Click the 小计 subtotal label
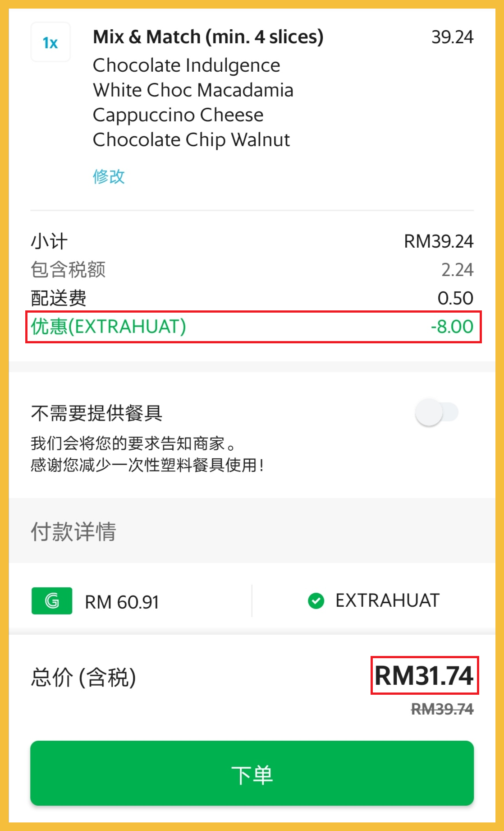The height and width of the screenshot is (831, 504). (49, 241)
